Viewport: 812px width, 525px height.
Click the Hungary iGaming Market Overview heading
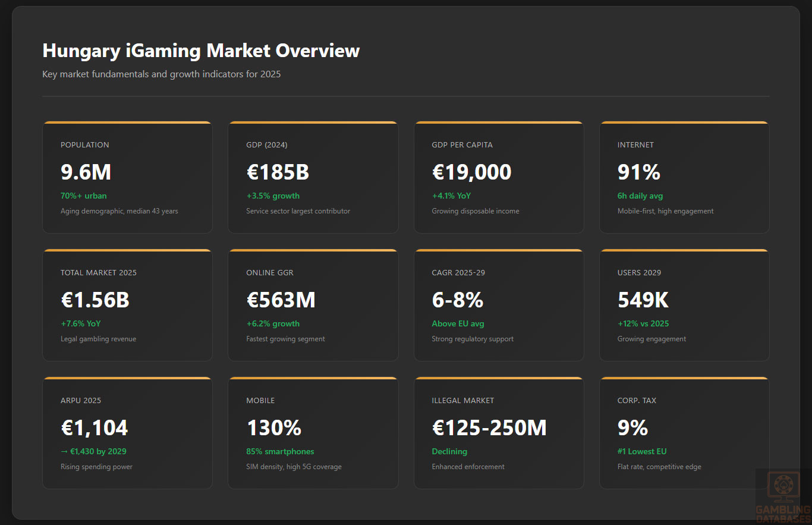pyautogui.click(x=201, y=51)
